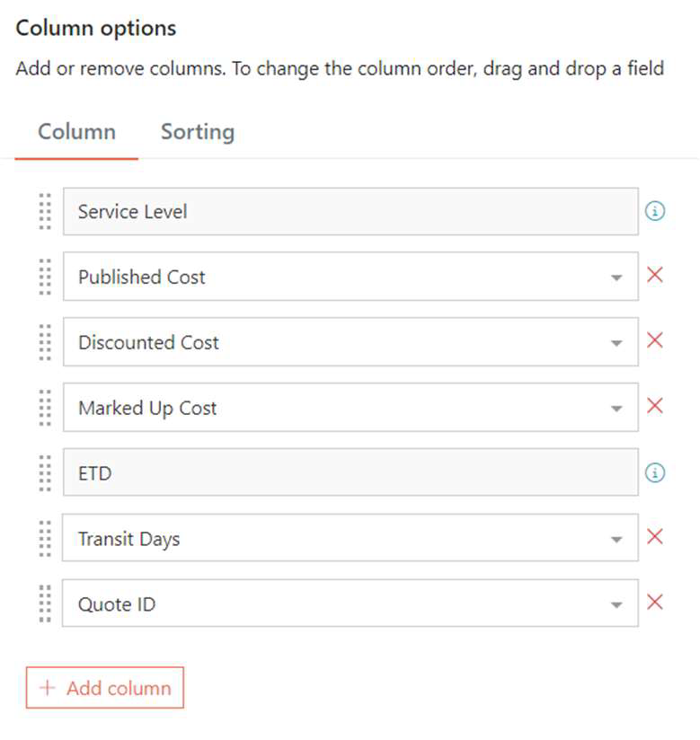
Task: Click the info icon beside ETD
Action: pyautogui.click(x=655, y=472)
